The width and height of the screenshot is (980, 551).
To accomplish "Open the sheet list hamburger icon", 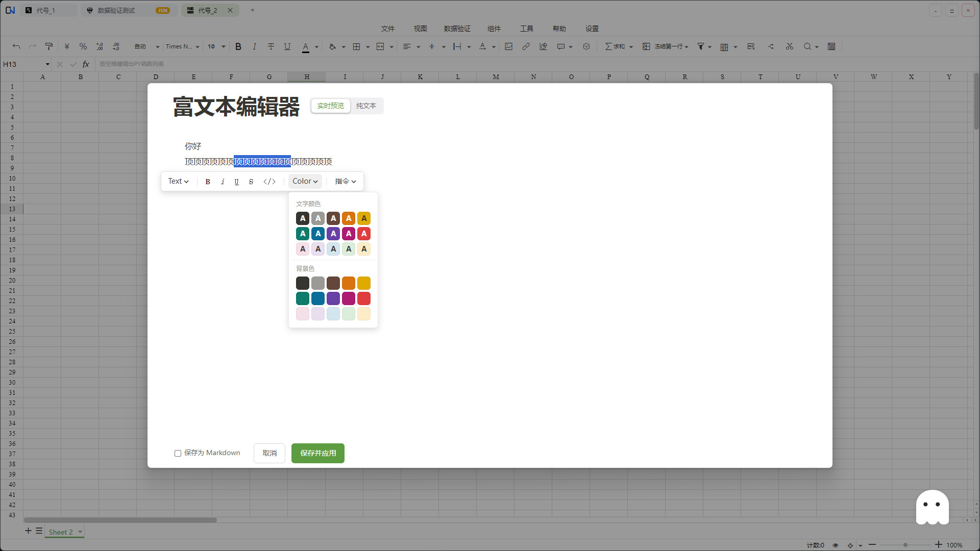I will pyautogui.click(x=39, y=531).
